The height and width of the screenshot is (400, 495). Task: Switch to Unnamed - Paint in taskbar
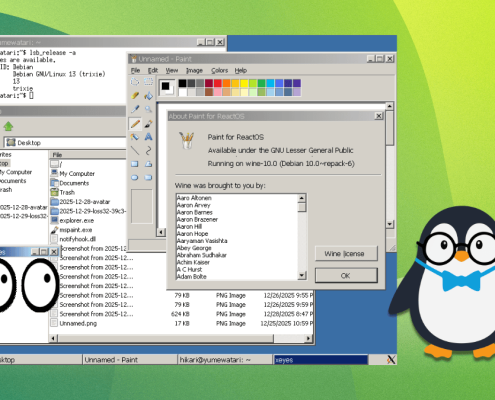129,360
